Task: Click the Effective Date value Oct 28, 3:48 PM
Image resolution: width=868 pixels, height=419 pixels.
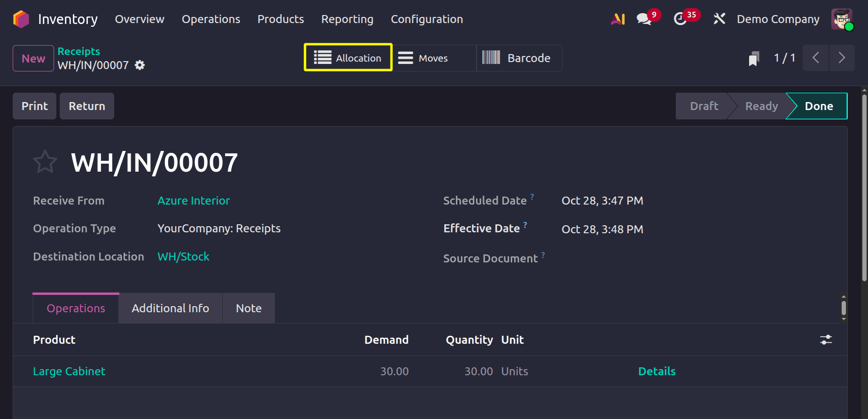Action: point(602,229)
